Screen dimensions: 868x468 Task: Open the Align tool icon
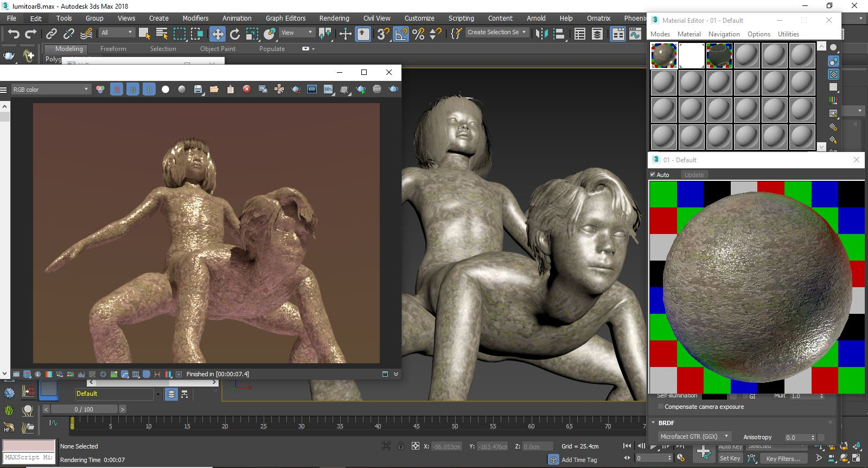pyautogui.click(x=559, y=34)
